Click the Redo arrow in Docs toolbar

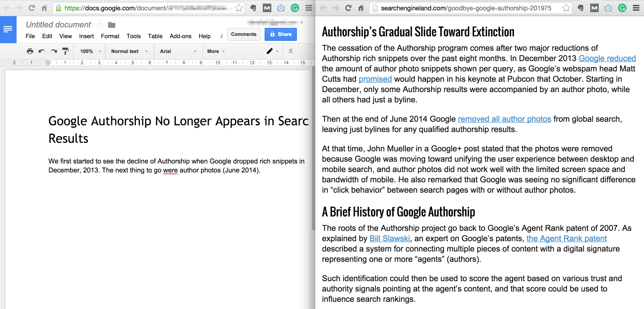(x=54, y=51)
